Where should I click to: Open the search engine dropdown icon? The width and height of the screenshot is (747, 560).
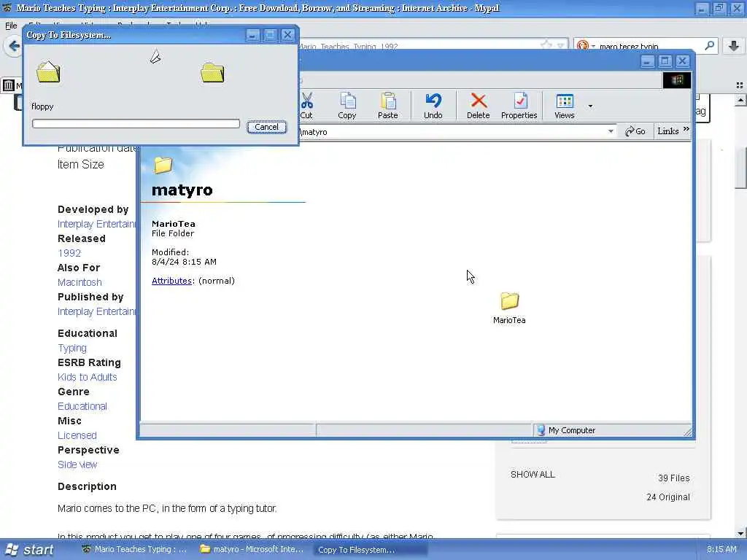point(586,46)
